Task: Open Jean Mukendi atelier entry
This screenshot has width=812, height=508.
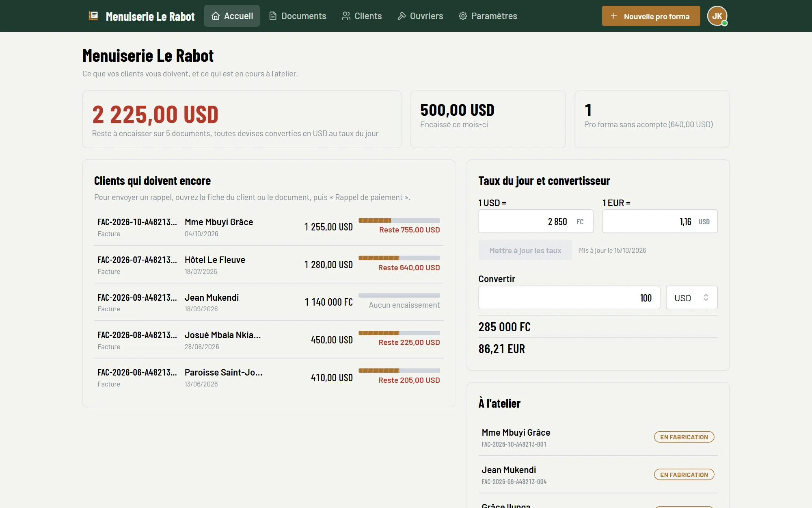Action: (598, 475)
